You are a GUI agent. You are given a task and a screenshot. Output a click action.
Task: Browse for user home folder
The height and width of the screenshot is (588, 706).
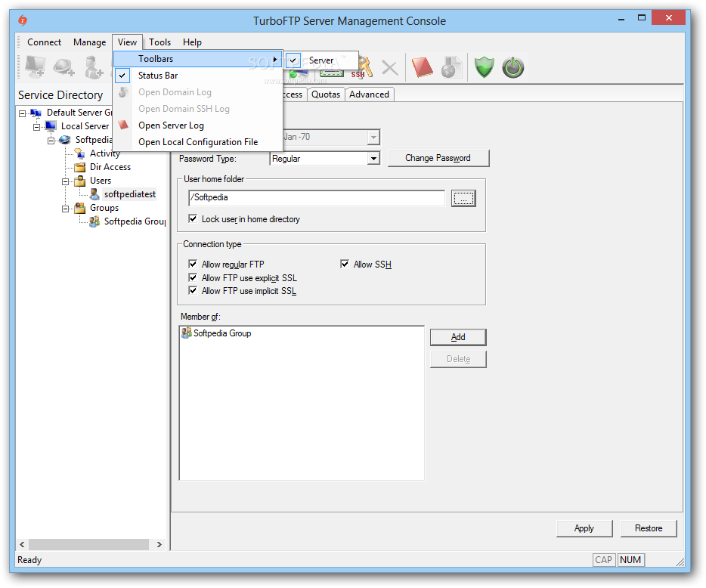pyautogui.click(x=463, y=198)
